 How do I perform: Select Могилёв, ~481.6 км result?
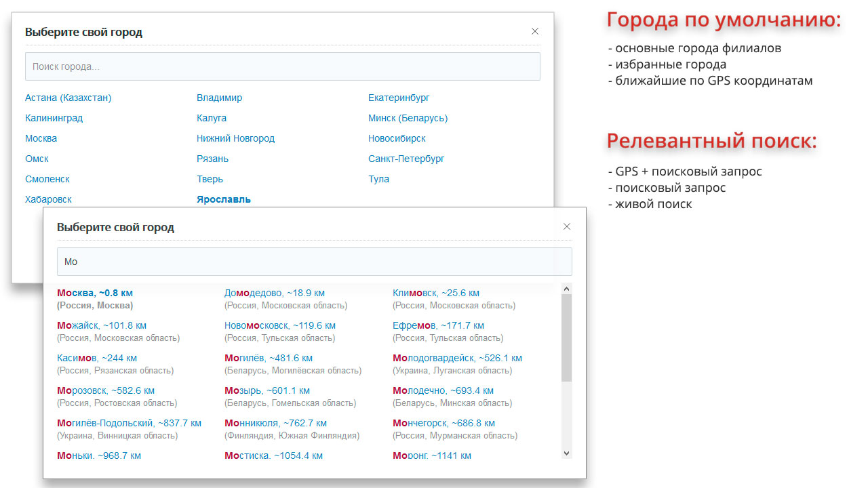pos(268,358)
